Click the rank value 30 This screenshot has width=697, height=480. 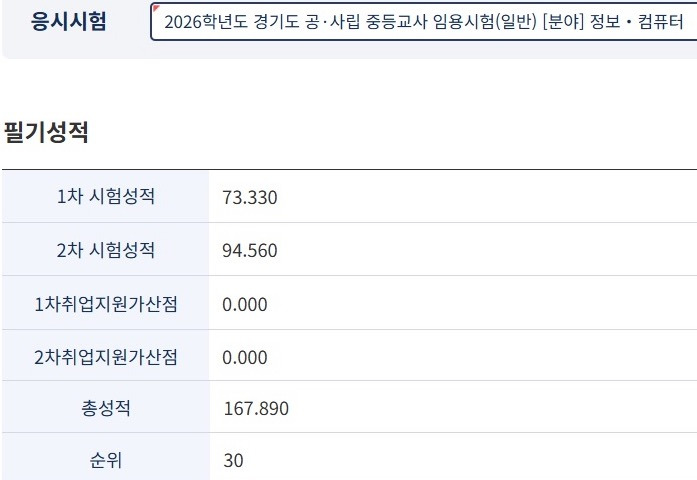click(233, 461)
